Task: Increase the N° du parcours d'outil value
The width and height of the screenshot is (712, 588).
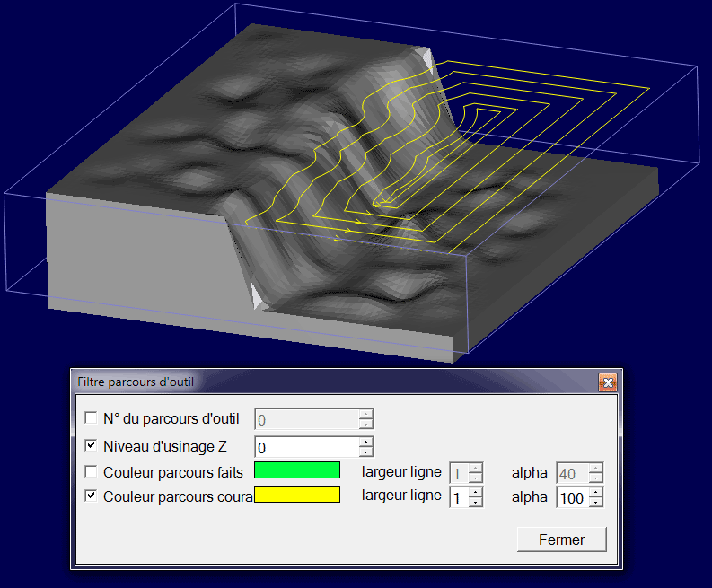Action: coord(366,414)
